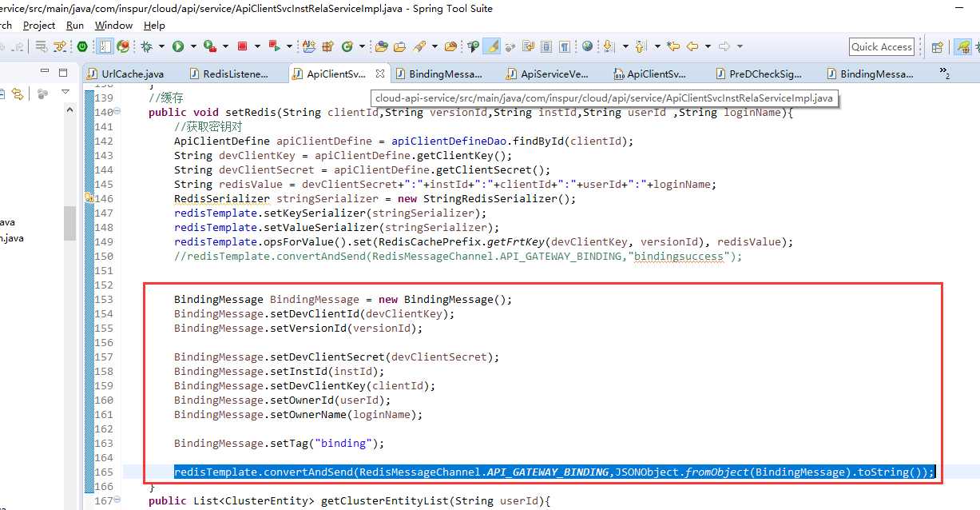This screenshot has width=980, height=510.
Task: Open the External Tools dropdown arrow
Action: pos(224,46)
